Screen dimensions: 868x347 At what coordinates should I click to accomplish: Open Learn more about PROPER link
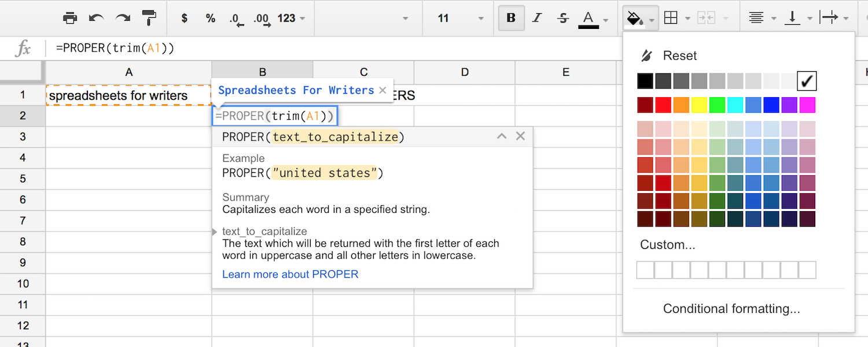290,274
